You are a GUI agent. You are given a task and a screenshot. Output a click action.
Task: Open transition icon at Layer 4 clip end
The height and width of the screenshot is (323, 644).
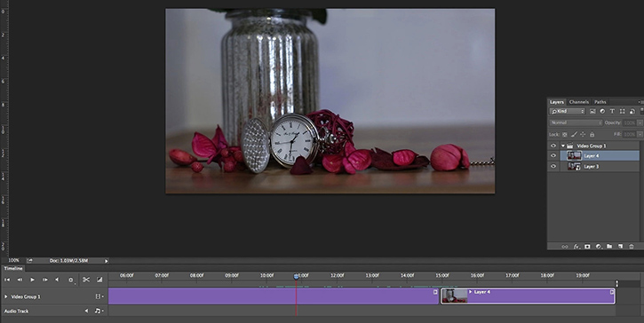[612, 292]
